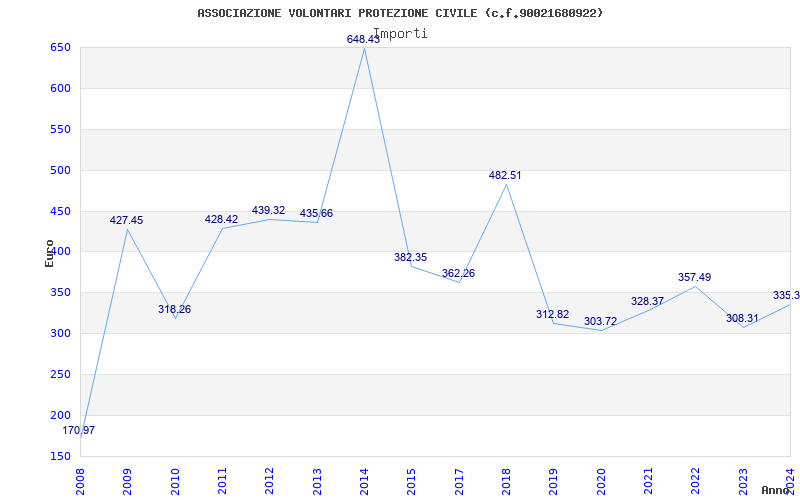Click the 308.31 data point label

(x=743, y=318)
